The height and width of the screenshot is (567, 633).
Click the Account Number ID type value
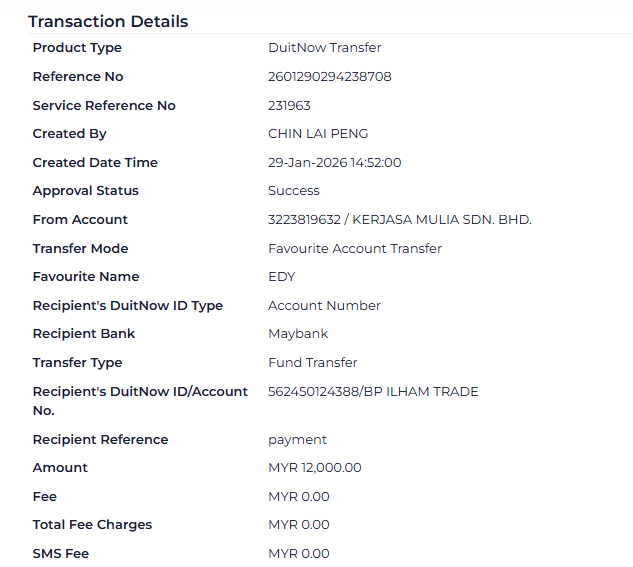click(x=324, y=306)
